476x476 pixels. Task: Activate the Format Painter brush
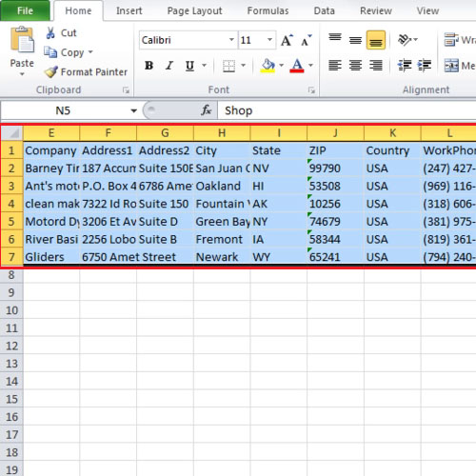point(50,71)
